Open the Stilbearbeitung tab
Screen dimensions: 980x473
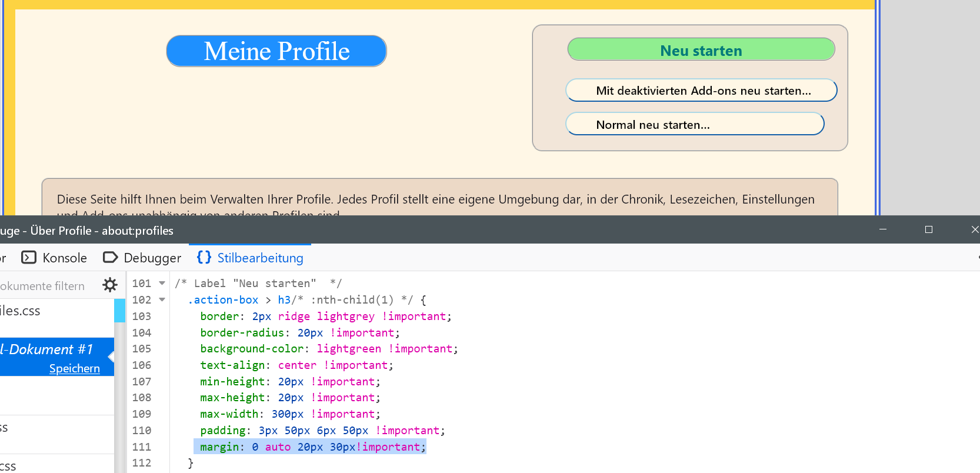[x=260, y=258]
